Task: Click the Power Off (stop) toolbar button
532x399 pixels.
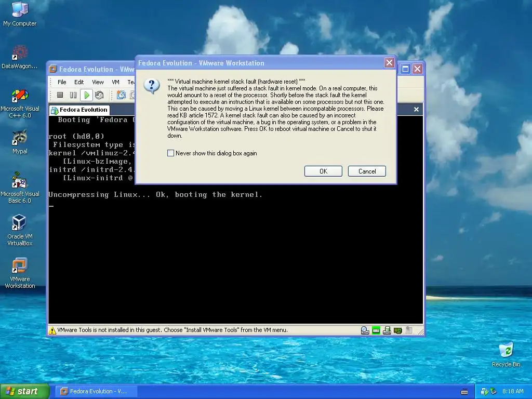Action: (60, 95)
